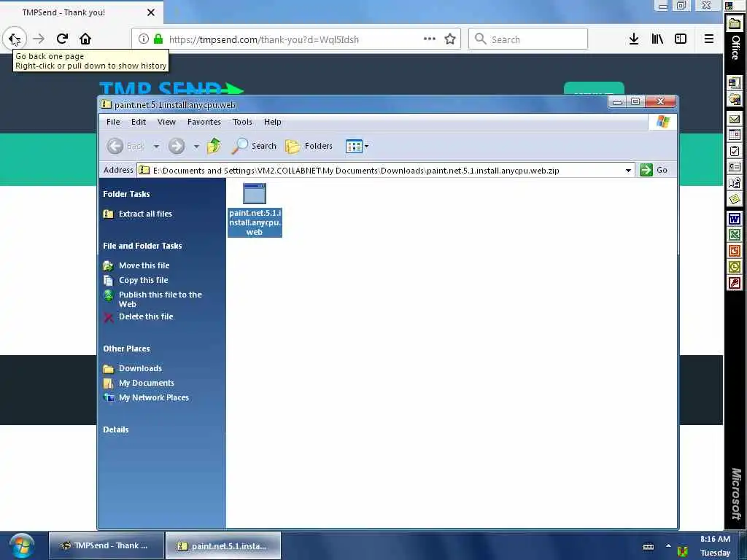Viewport: 747px width, 560px height.
Task: Collapse File and Folder Tasks header
Action: (142, 246)
